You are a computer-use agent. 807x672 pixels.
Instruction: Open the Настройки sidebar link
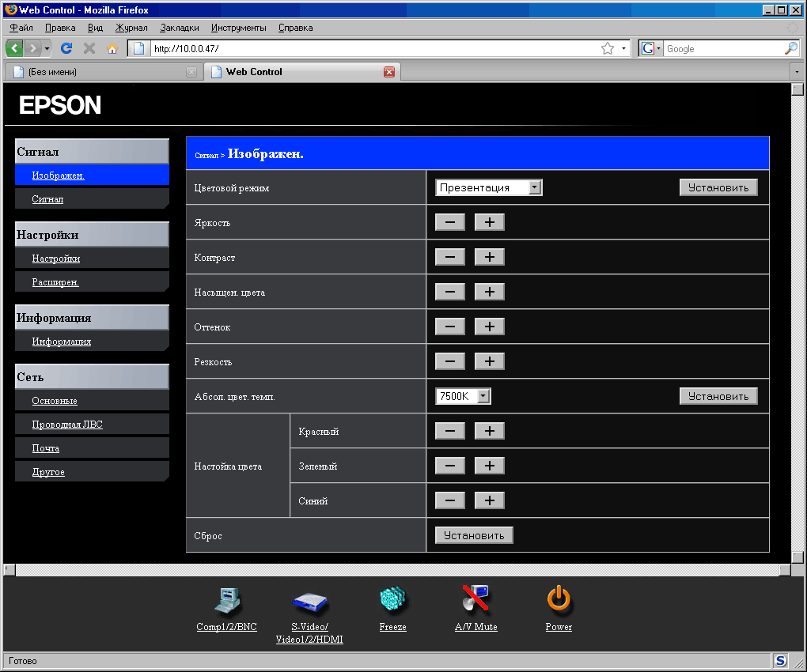pos(56,258)
